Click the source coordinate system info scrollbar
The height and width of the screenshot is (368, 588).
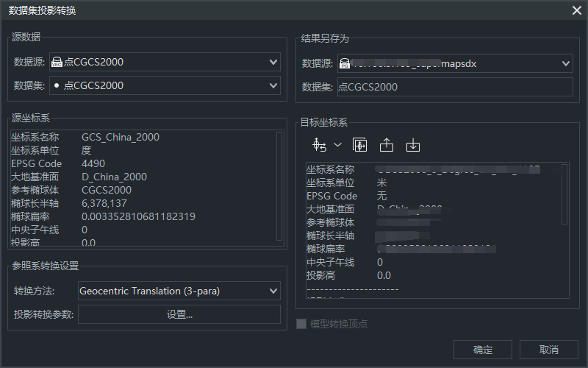(279, 184)
